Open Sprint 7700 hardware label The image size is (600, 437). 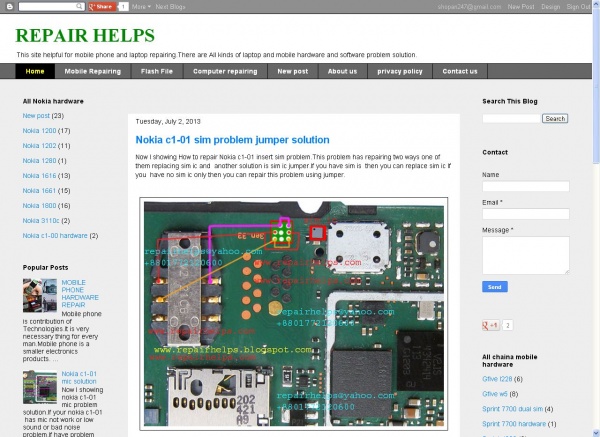pyautogui.click(x=514, y=424)
